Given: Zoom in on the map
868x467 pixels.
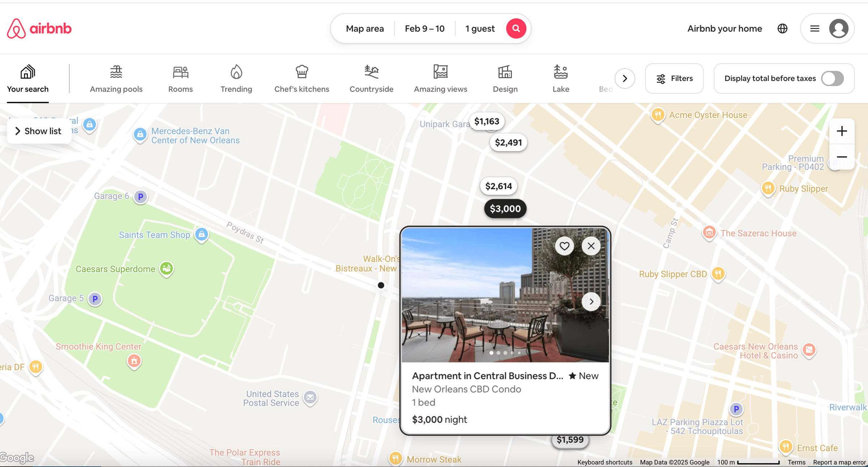Looking at the screenshot, I should pyautogui.click(x=842, y=131).
